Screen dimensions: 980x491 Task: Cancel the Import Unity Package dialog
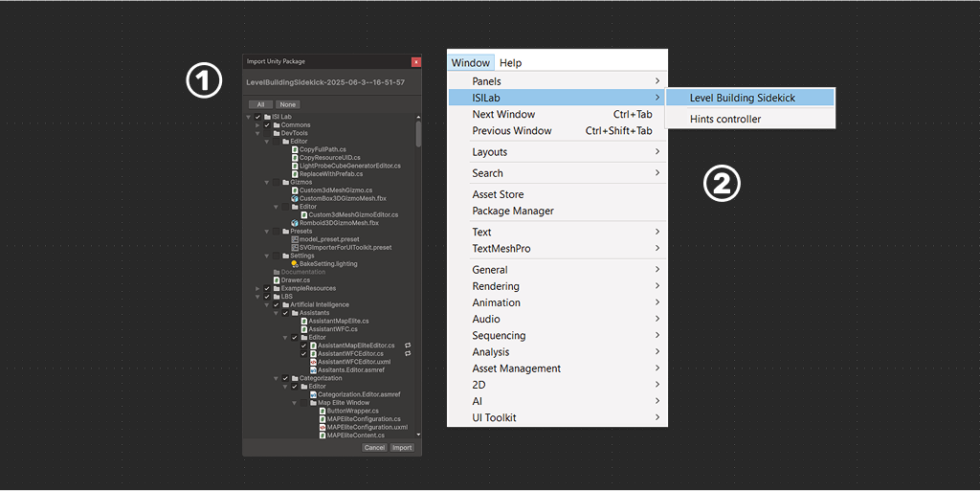[374, 447]
